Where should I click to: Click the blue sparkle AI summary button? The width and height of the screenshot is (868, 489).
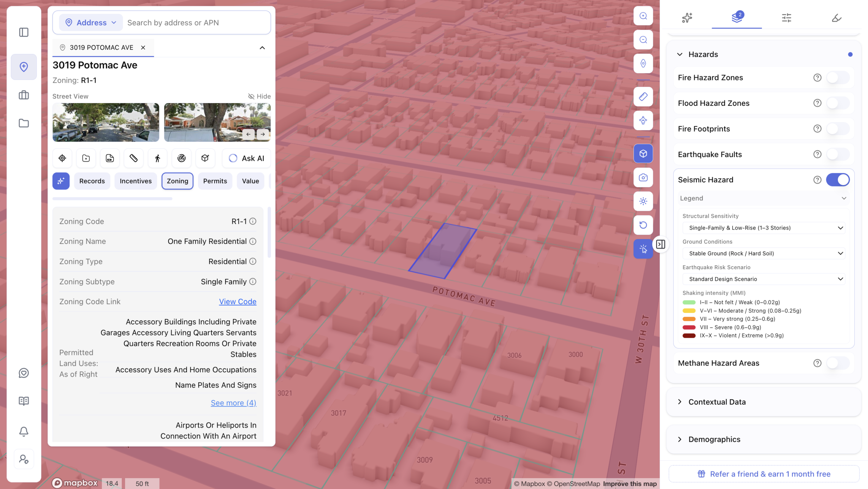[61, 181]
